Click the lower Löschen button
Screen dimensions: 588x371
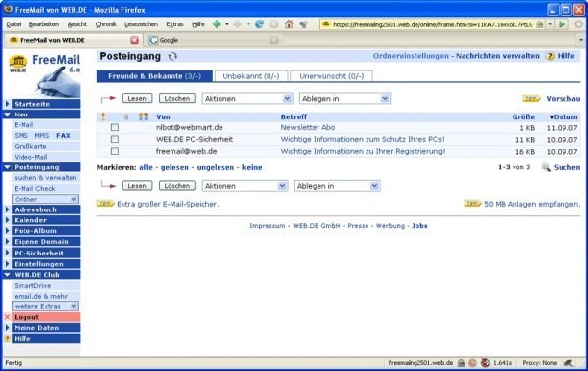[x=177, y=186]
